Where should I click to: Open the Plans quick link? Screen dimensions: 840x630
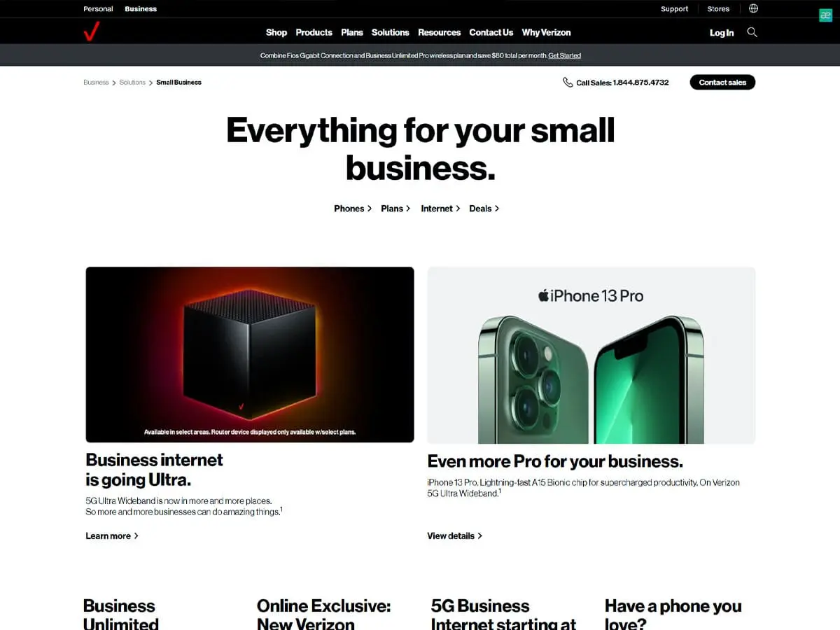(395, 209)
